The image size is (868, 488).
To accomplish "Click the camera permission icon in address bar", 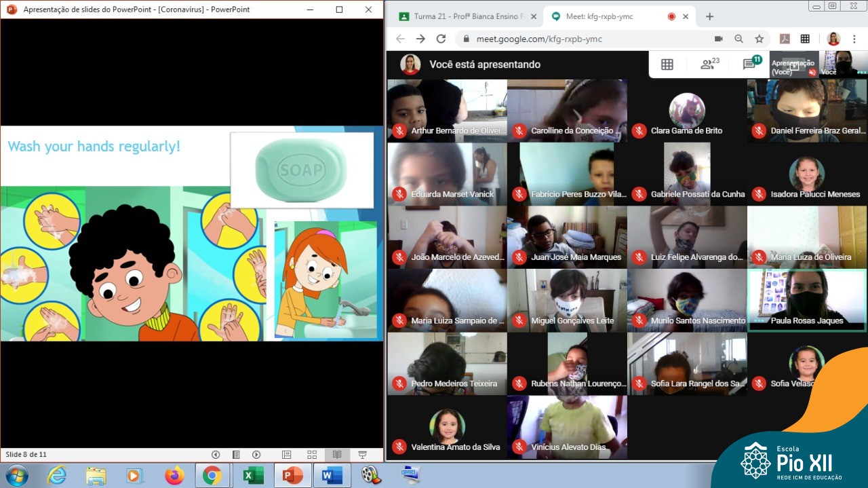I will coord(719,39).
